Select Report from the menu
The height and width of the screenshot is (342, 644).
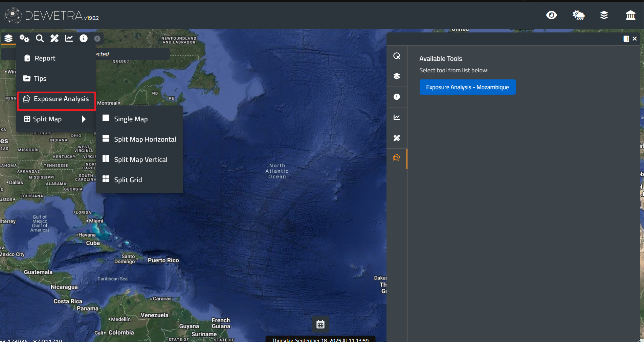tap(45, 58)
